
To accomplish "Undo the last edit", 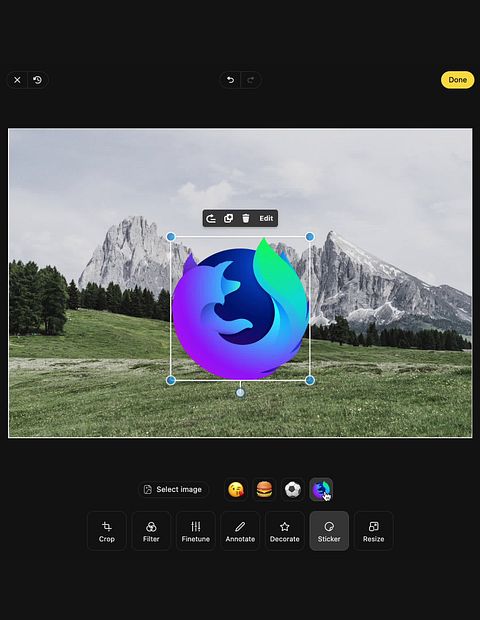I will [x=231, y=80].
